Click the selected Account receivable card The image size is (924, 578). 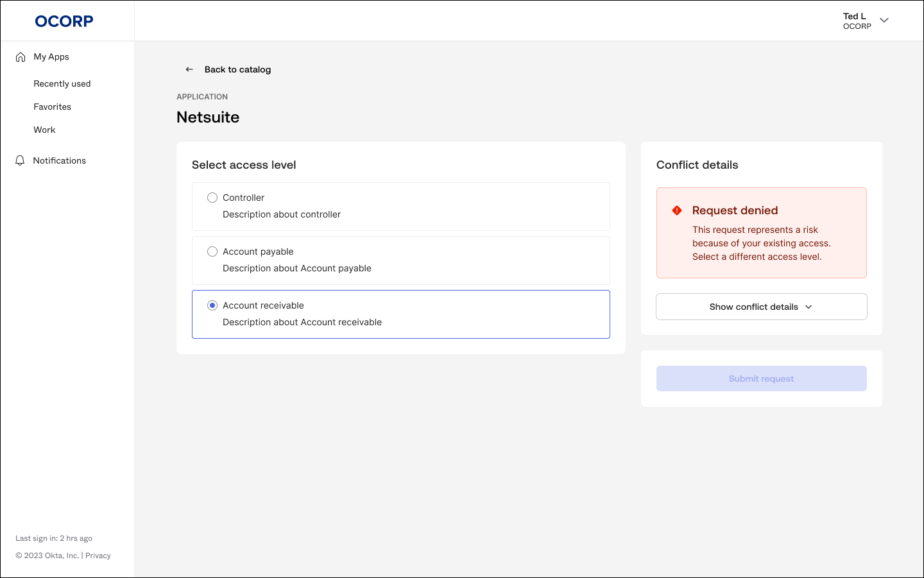pyautogui.click(x=401, y=314)
